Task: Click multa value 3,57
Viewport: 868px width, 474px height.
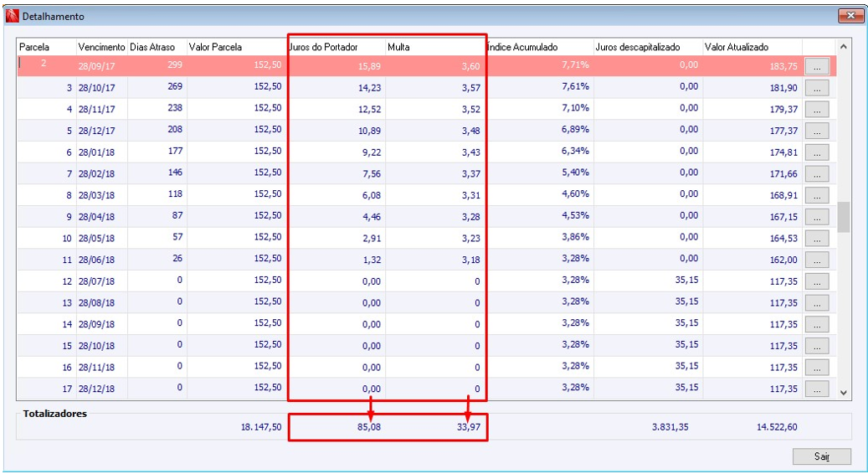Action: [471, 88]
